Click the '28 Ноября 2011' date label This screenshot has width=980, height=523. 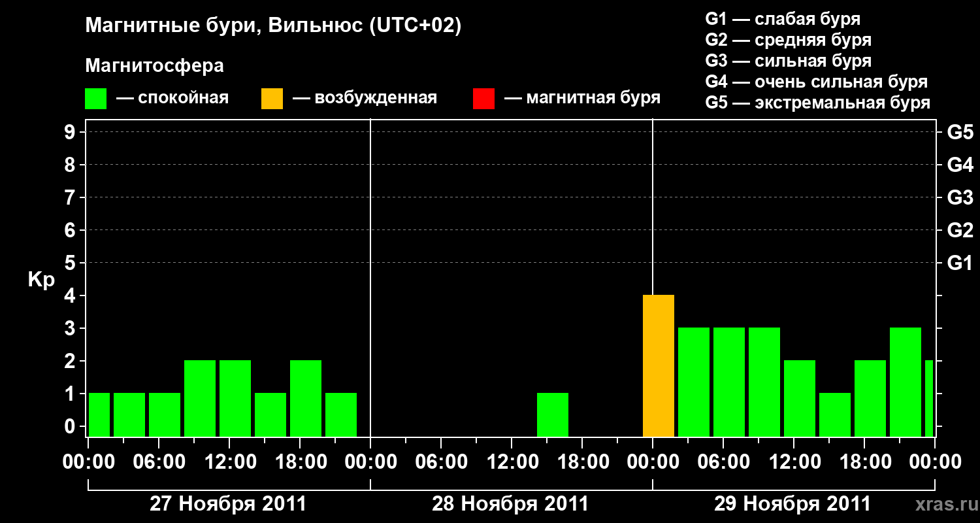click(510, 503)
